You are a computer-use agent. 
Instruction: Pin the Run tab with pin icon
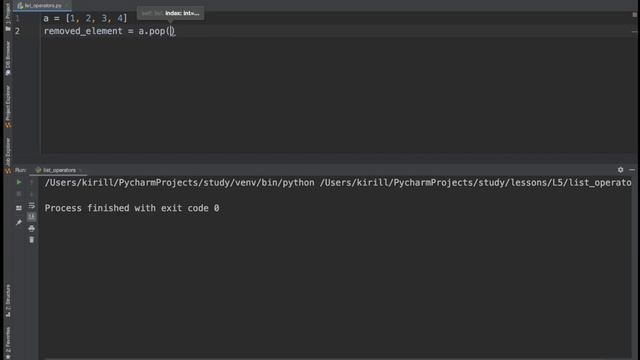[x=19, y=222]
